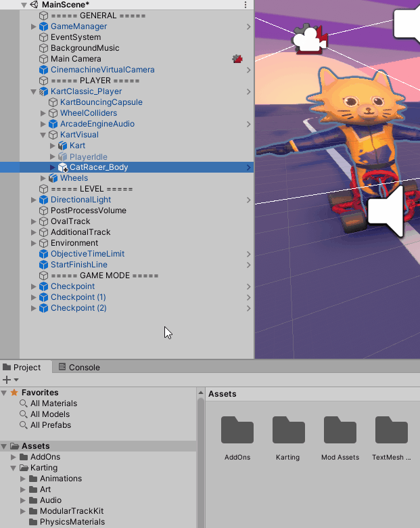
Task: Click the camera gizmo icon in Scene view
Action: tap(309, 39)
